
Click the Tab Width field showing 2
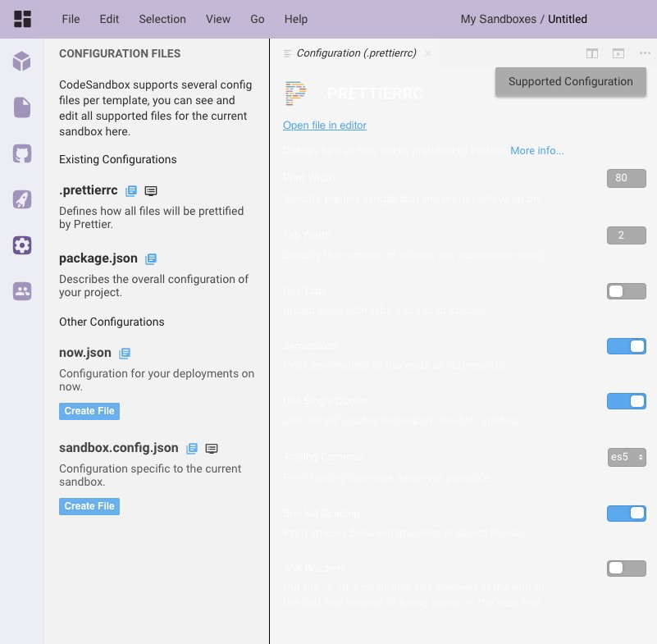627,235
